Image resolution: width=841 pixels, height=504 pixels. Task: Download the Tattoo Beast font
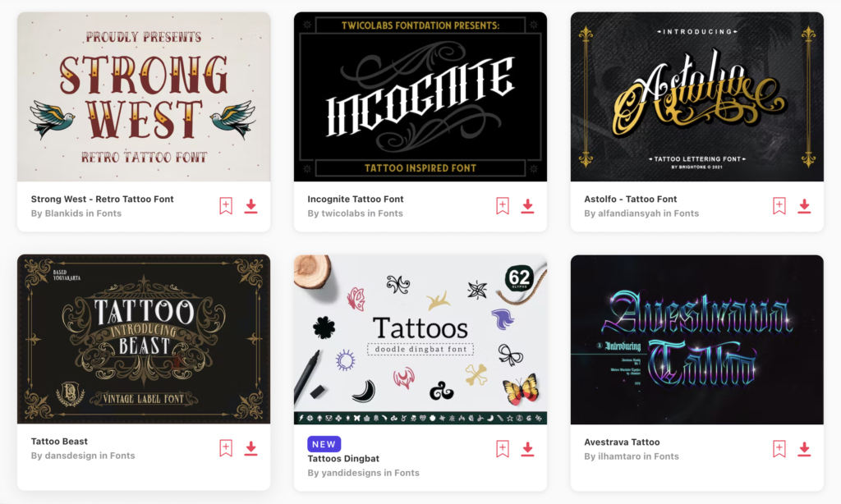point(250,448)
